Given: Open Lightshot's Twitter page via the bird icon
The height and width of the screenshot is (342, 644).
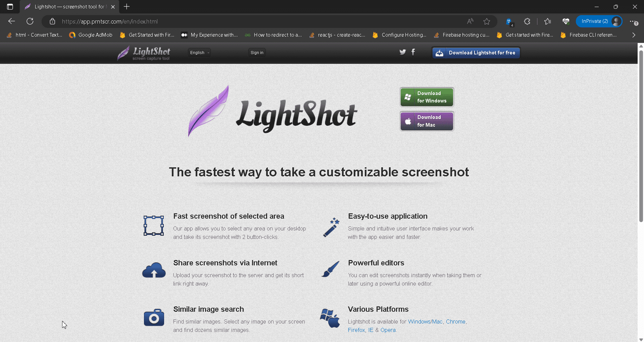Looking at the screenshot, I should [x=402, y=52].
